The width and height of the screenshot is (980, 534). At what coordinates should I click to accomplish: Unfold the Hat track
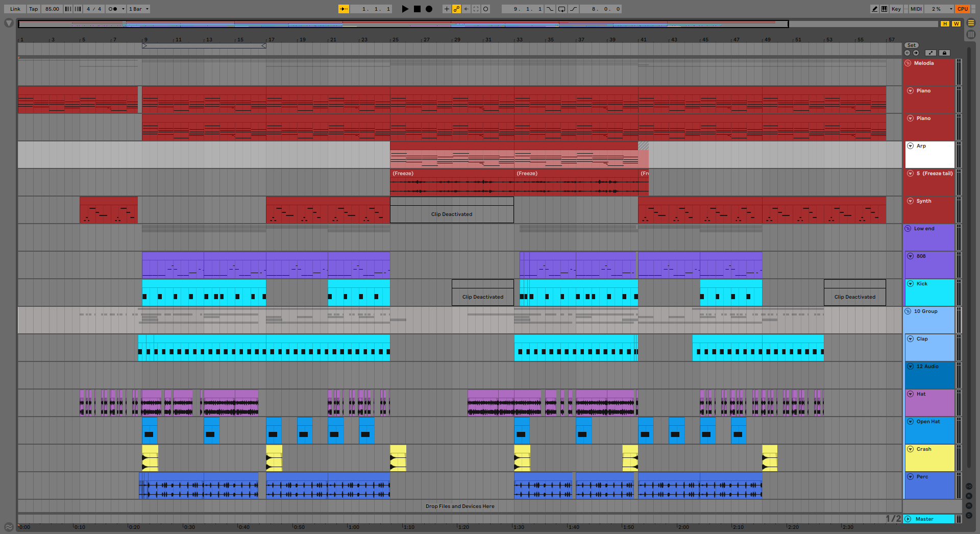click(x=910, y=394)
